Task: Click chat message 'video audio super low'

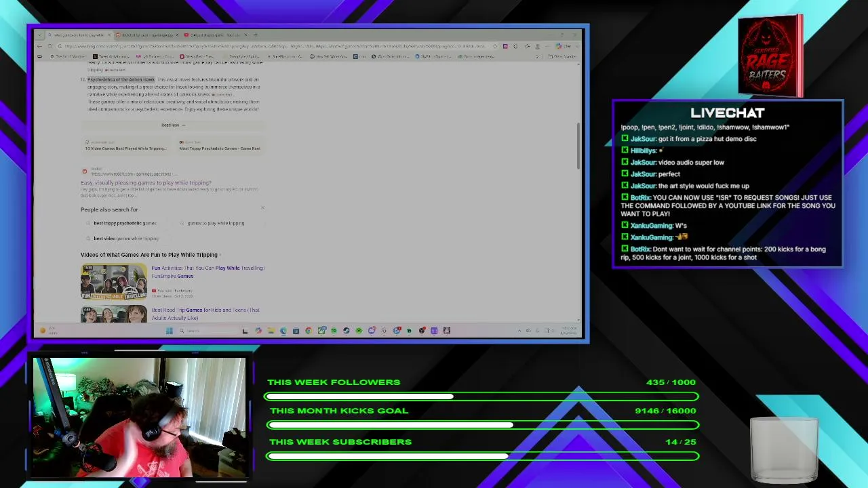Action: pos(691,163)
